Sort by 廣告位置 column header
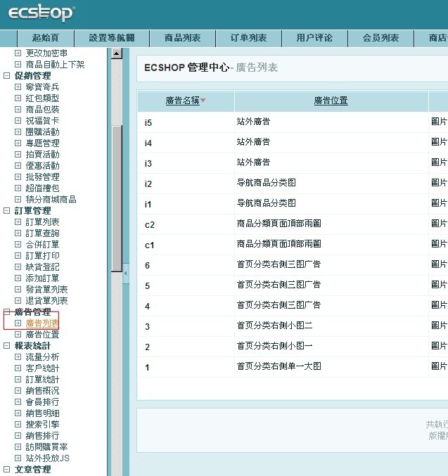Screen dimensions: 448x476 [x=331, y=101]
